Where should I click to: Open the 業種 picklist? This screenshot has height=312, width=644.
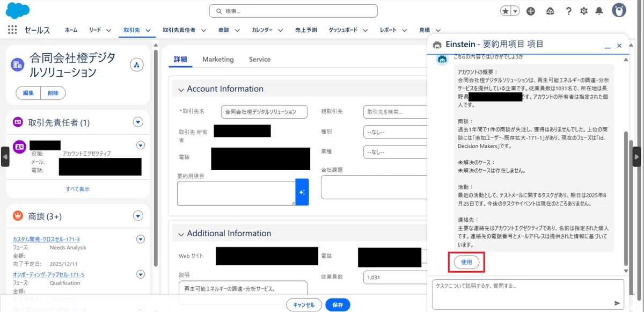396,152
